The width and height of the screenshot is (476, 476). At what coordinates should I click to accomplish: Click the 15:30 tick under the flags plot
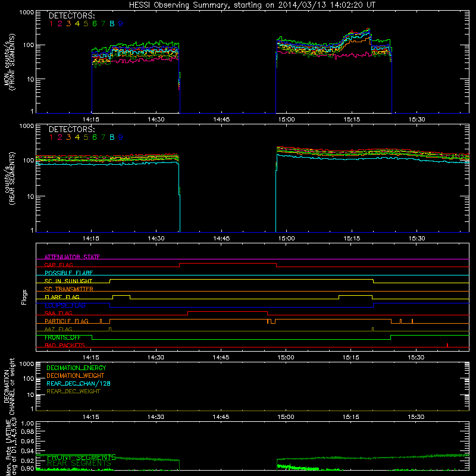click(416, 358)
